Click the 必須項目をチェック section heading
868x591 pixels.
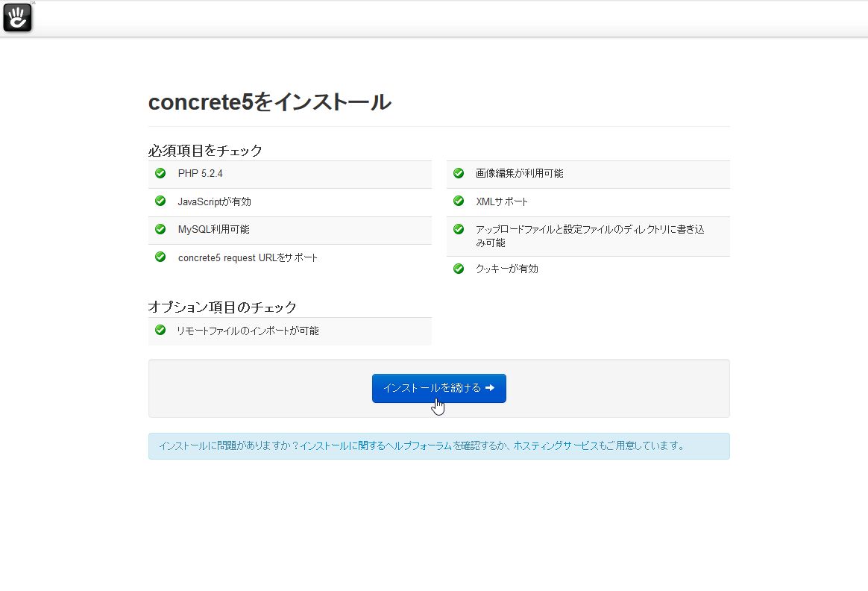[x=205, y=150]
